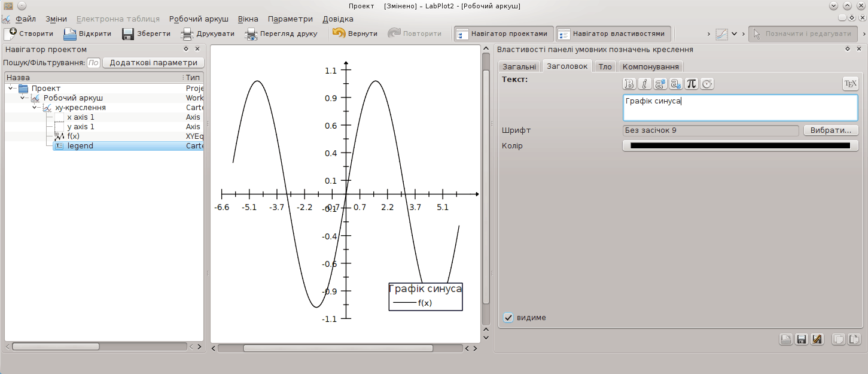Switch to the 'Компонування' tab

[x=650, y=66]
